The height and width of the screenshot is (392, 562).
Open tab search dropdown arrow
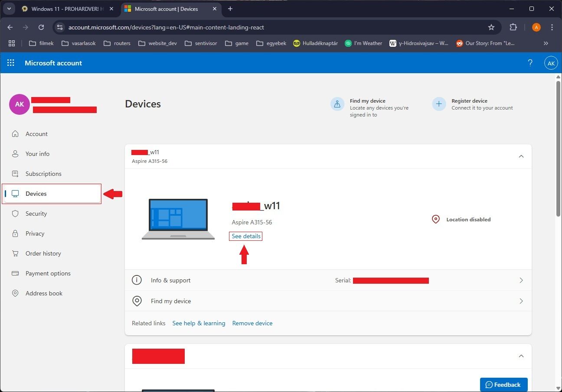click(x=9, y=9)
